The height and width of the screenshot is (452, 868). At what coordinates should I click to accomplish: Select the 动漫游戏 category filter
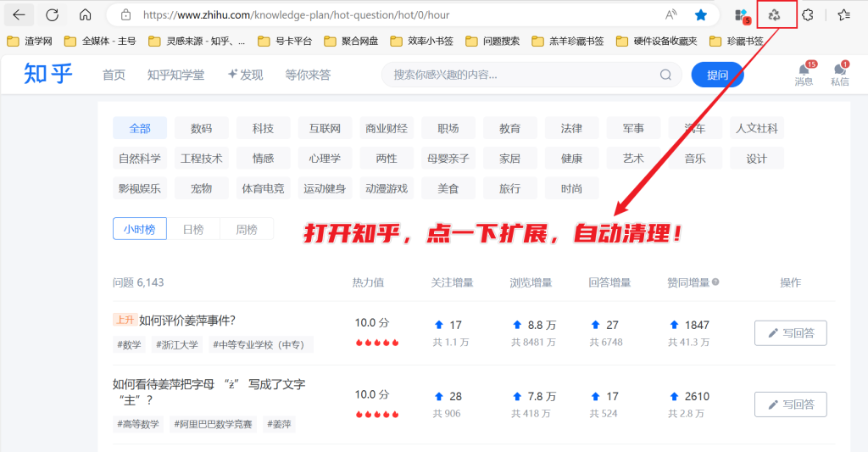[387, 188]
